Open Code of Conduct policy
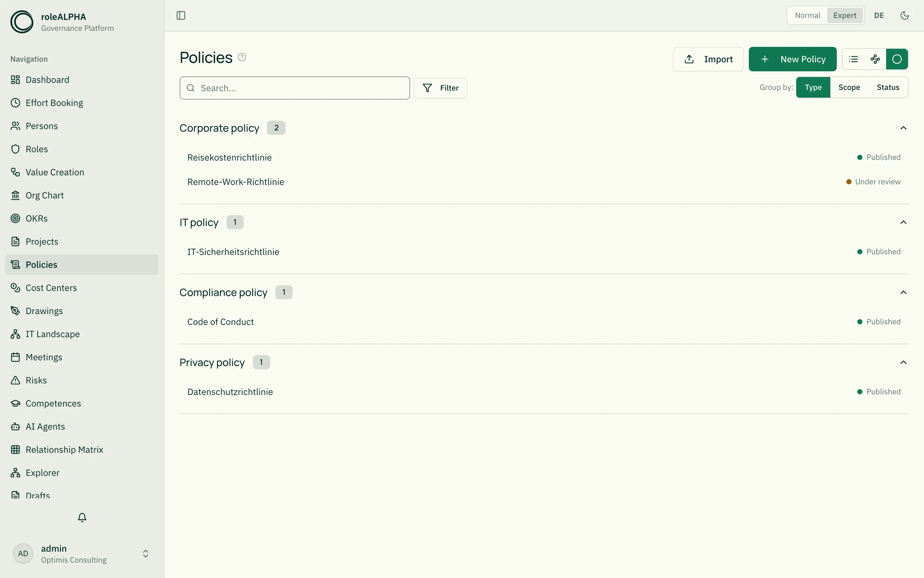The image size is (924, 578). click(544, 322)
